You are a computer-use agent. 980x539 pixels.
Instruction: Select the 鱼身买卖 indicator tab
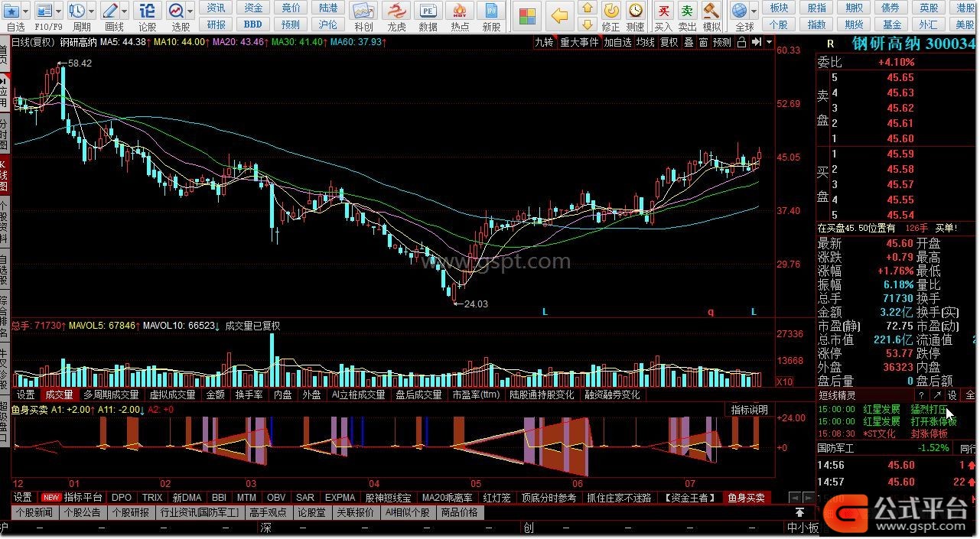[747, 498]
